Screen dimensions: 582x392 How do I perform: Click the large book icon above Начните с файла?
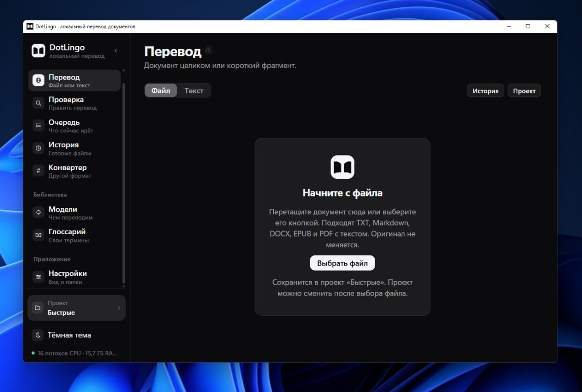(342, 167)
